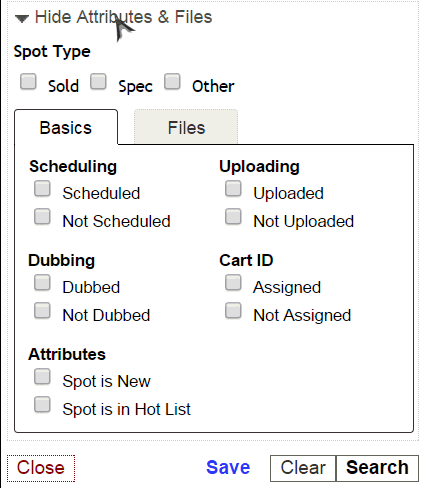Check the Sold spot type checkbox
This screenshot has height=488, width=424.
pyautogui.click(x=28, y=82)
